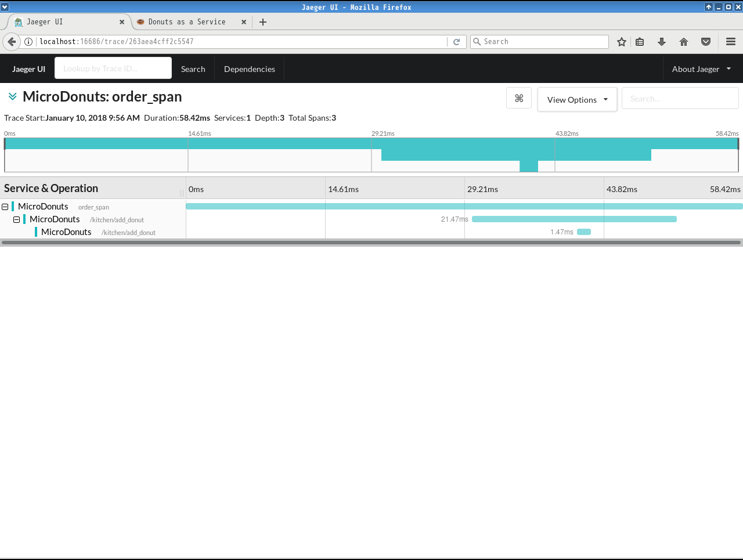Image resolution: width=743 pixels, height=560 pixels.
Task: Focus the trace page Search field
Action: (680, 98)
